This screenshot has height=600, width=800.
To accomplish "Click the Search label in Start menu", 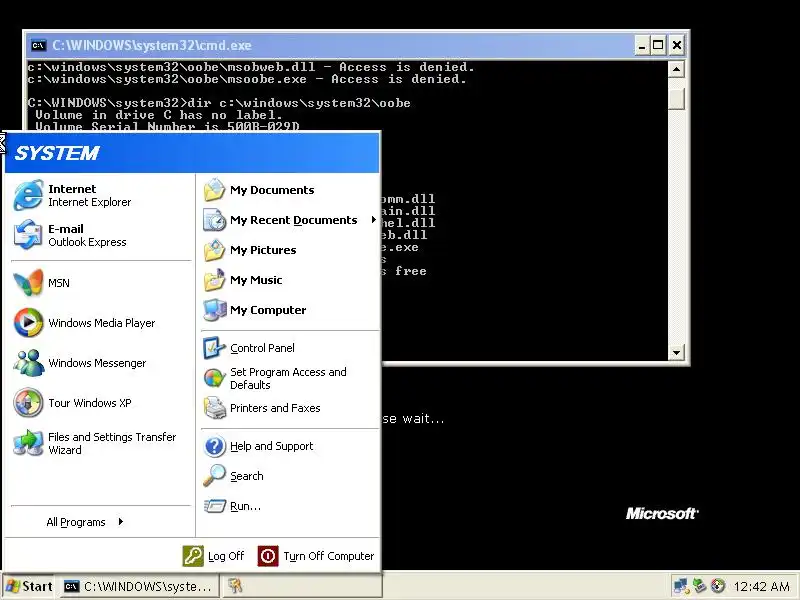I will pyautogui.click(x=246, y=476).
